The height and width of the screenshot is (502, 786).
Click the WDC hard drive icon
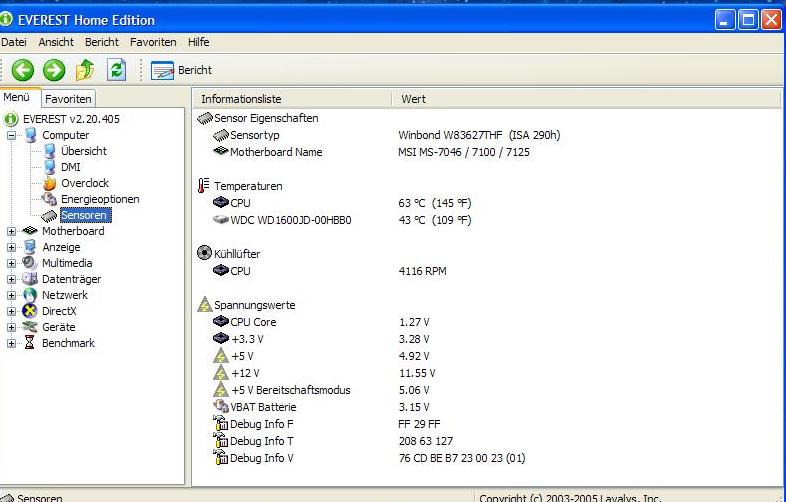click(221, 220)
